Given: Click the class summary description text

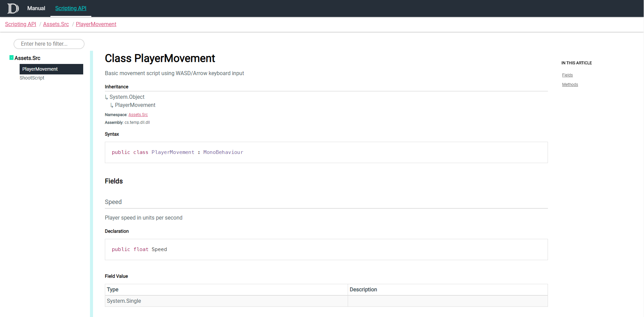Looking at the screenshot, I should [x=175, y=73].
